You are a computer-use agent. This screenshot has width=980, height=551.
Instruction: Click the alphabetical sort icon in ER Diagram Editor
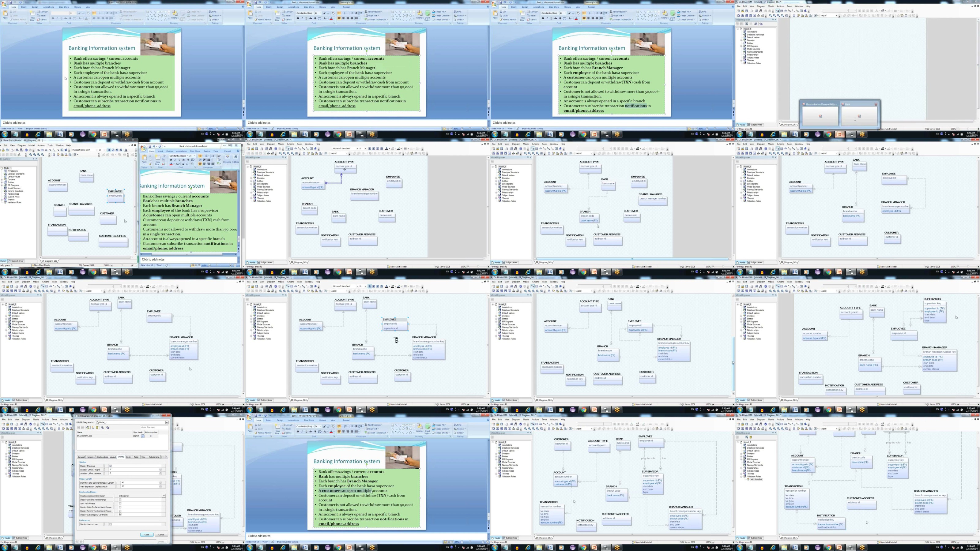(x=88, y=428)
